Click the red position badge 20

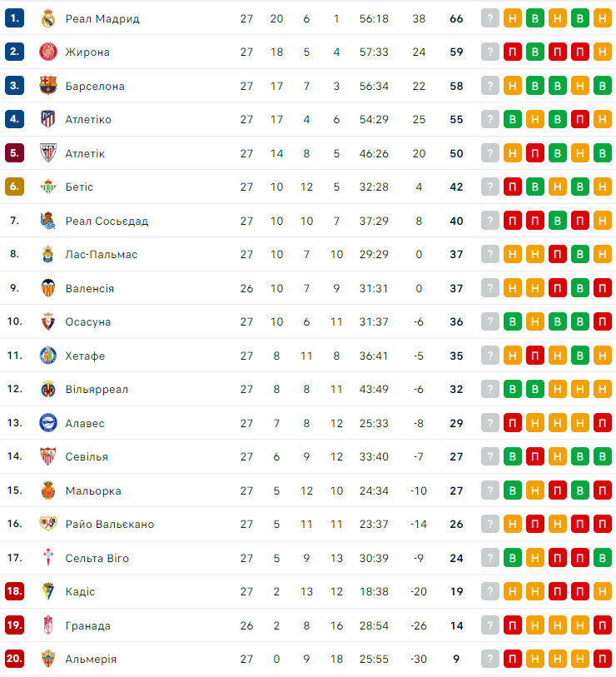(x=14, y=659)
